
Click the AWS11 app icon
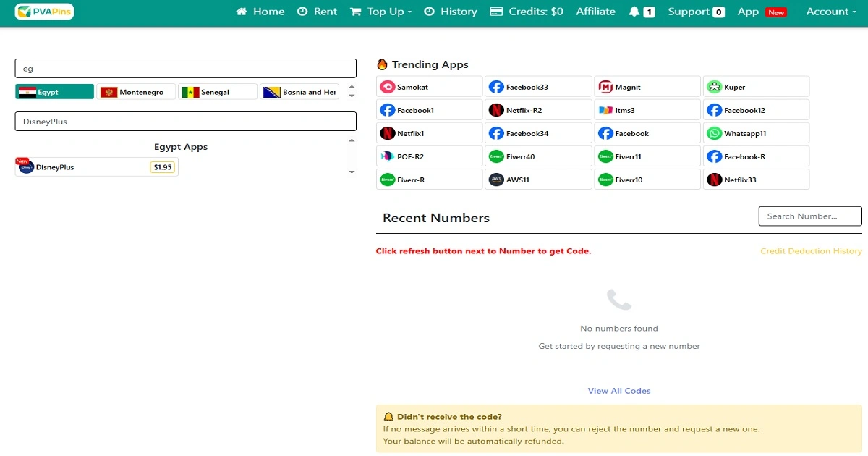coord(496,180)
